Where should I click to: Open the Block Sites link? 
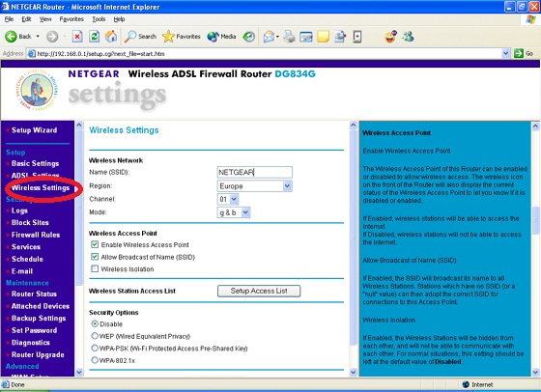(x=30, y=223)
